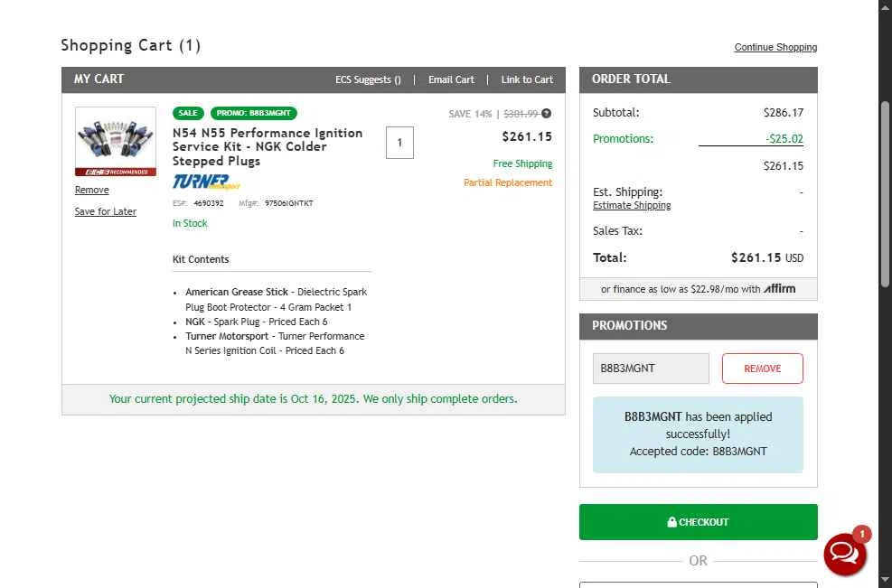The width and height of the screenshot is (892, 588).
Task: Expand the Estimate Shipping link
Action: [632, 205]
